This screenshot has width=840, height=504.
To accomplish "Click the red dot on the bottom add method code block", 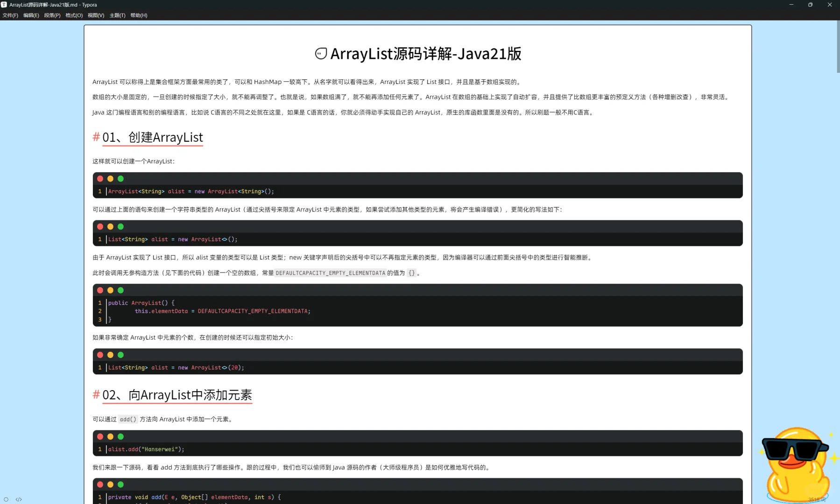I will tap(100, 484).
